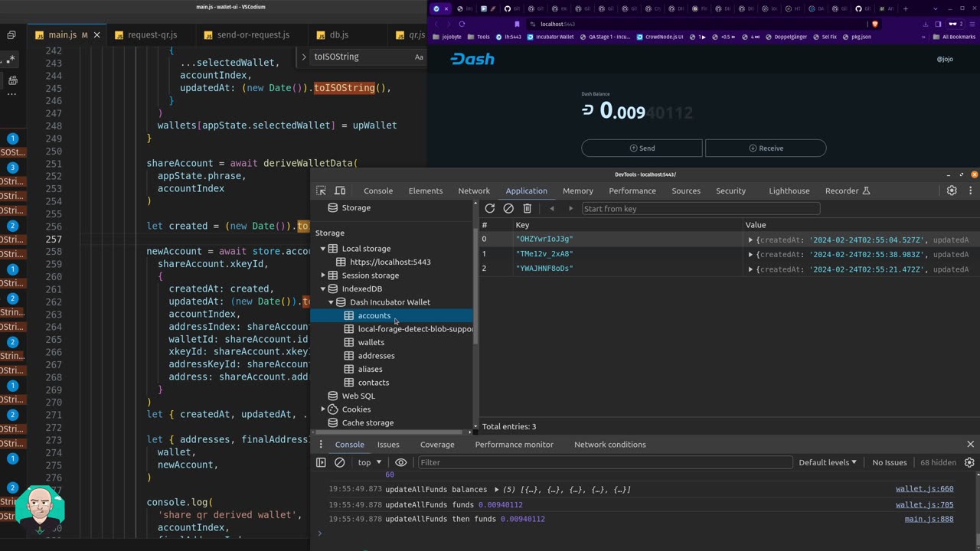Image resolution: width=980 pixels, height=551 pixels.
Task: Open main.js:888 source link
Action: point(929,519)
